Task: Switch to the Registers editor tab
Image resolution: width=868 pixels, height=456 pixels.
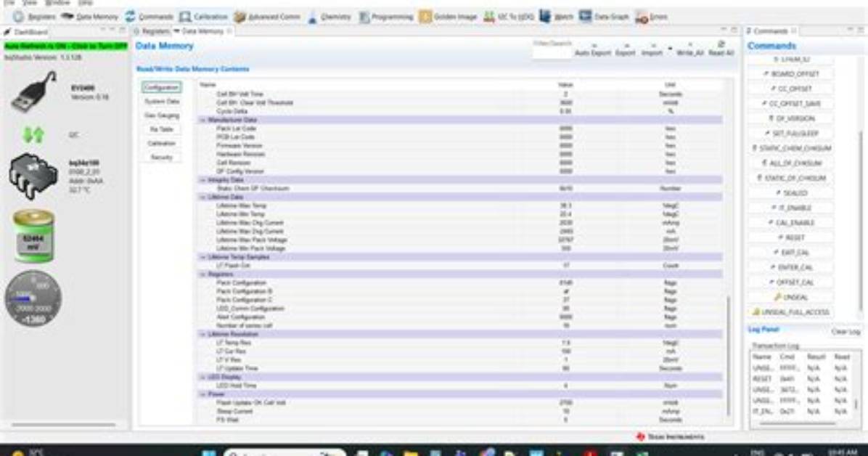Action: (x=152, y=31)
